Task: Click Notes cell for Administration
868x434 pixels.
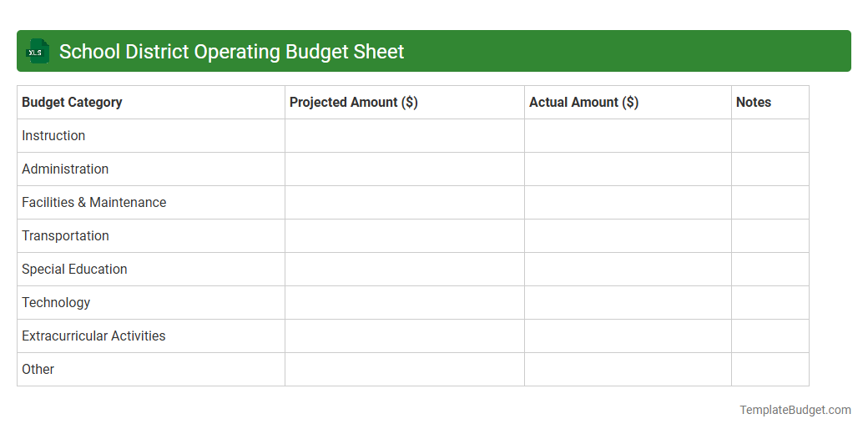Action: [x=770, y=169]
